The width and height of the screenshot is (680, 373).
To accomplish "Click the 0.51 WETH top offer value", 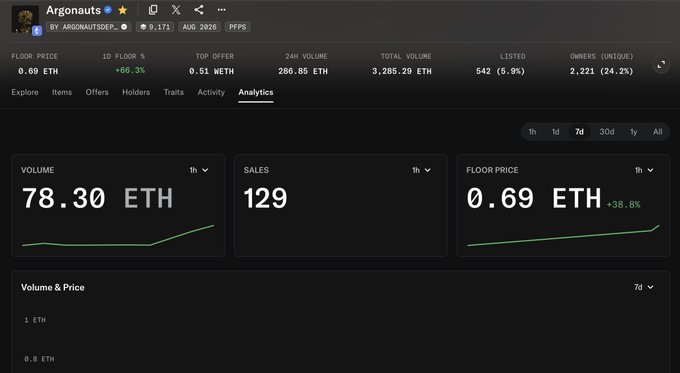I will pyautogui.click(x=211, y=71).
